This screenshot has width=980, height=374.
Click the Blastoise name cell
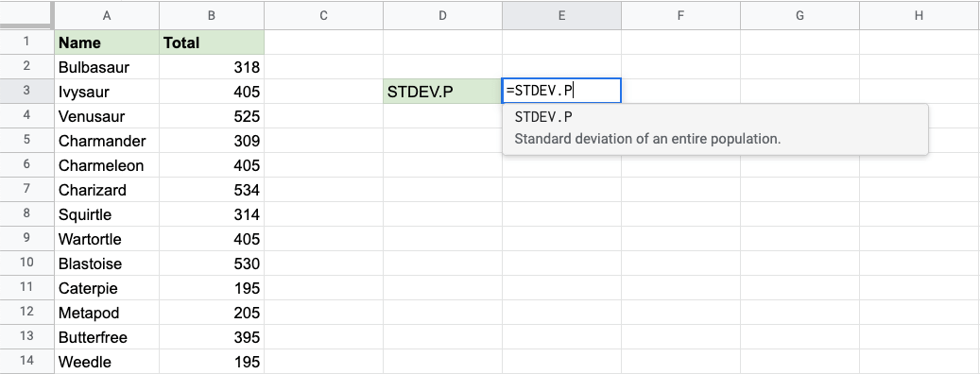coord(107,263)
